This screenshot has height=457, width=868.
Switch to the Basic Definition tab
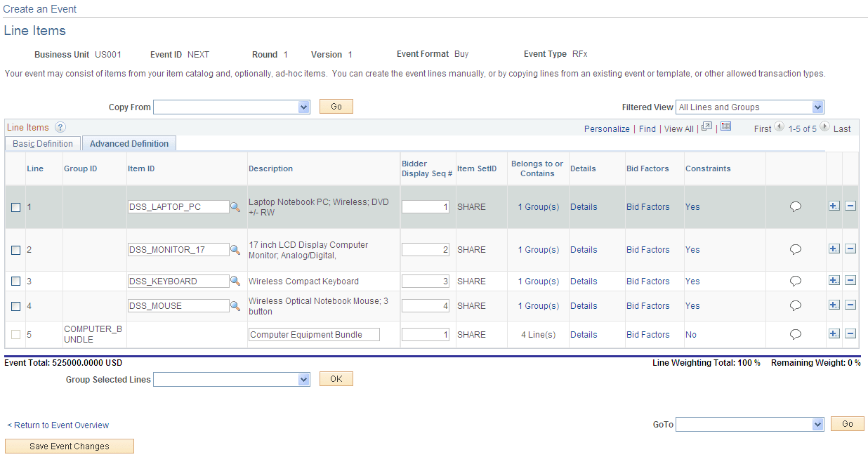[42, 143]
